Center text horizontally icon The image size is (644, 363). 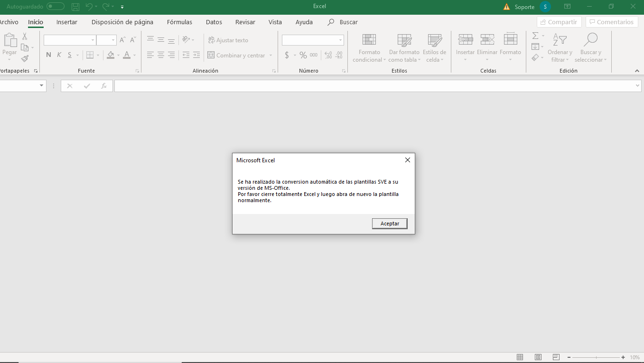[x=161, y=55]
